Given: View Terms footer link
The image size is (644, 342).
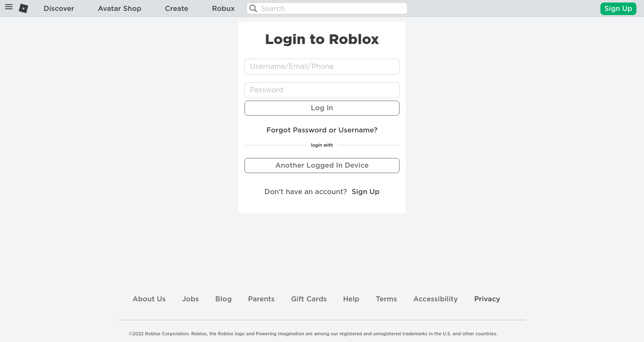Looking at the screenshot, I should click(x=387, y=299).
